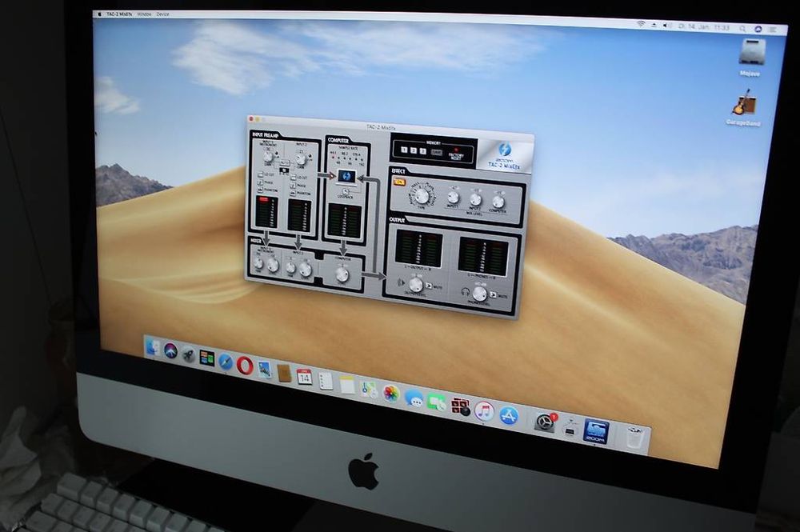Click Zoom TAC-2 MixEfx Dock icon
The height and width of the screenshot is (532, 800).
tap(596, 432)
